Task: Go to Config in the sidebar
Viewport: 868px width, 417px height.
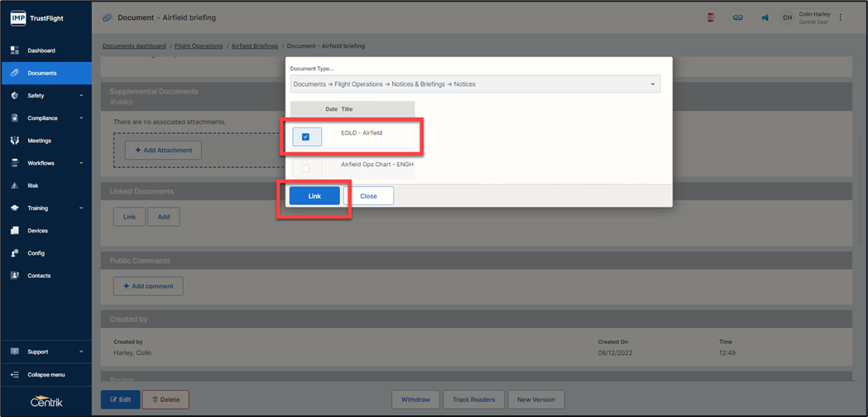Action: pos(36,253)
